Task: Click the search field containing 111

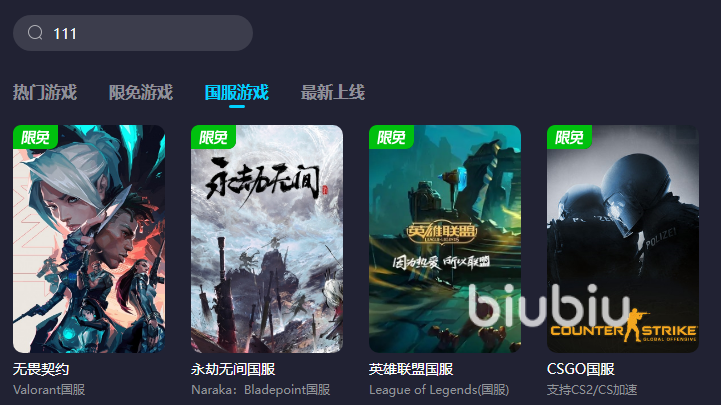Action: [x=133, y=33]
